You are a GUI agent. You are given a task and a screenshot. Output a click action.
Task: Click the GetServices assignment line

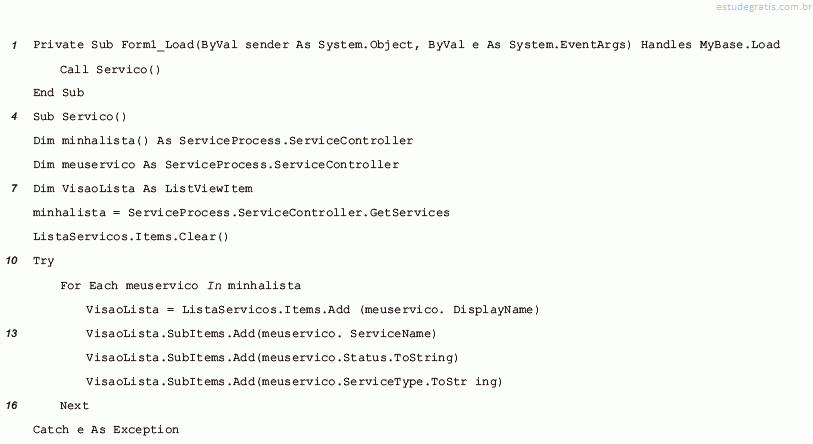[241, 213]
